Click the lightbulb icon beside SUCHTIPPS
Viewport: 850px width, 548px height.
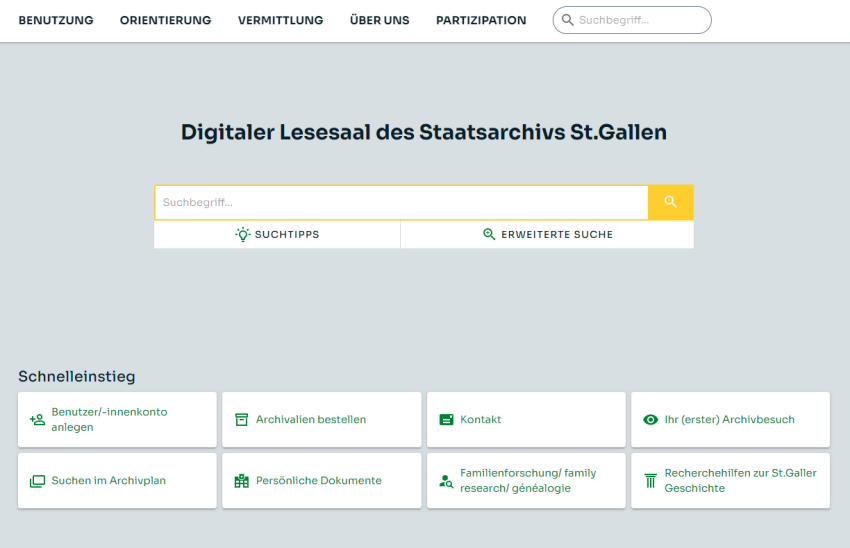click(x=243, y=234)
